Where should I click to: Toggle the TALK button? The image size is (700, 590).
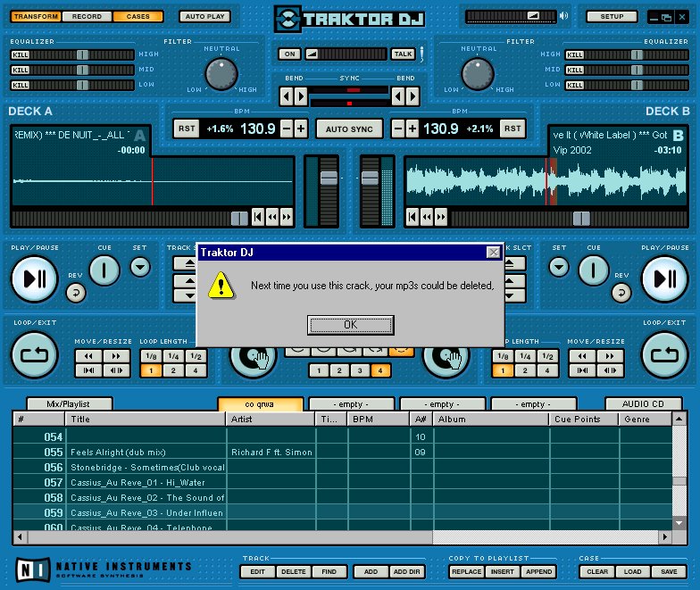[404, 54]
